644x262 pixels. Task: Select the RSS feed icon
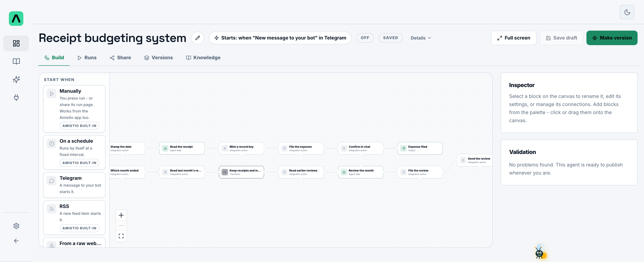click(x=52, y=209)
